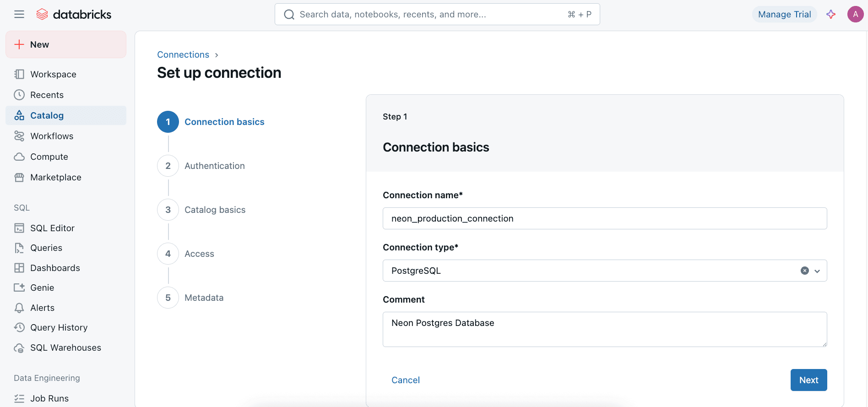Click the Data Engineering section heading
This screenshot has width=868, height=407.
(47, 378)
